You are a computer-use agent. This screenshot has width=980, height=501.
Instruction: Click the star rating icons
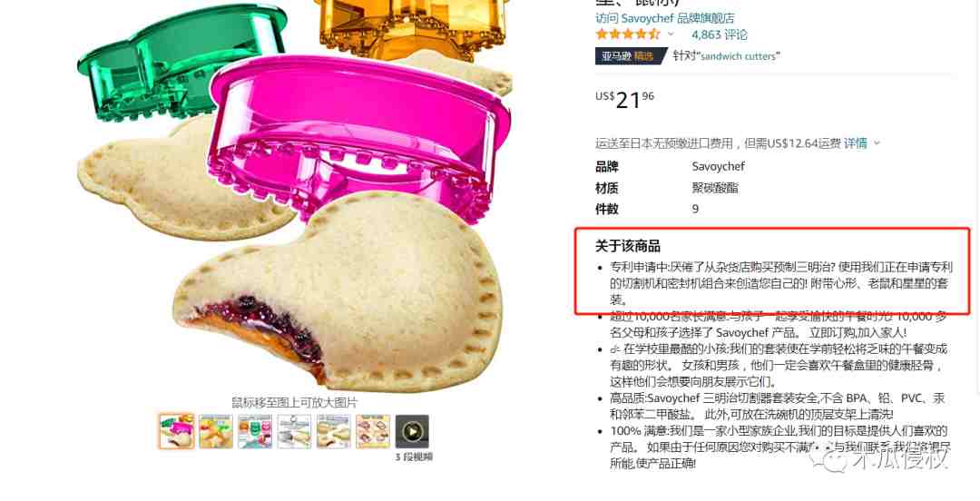628,34
